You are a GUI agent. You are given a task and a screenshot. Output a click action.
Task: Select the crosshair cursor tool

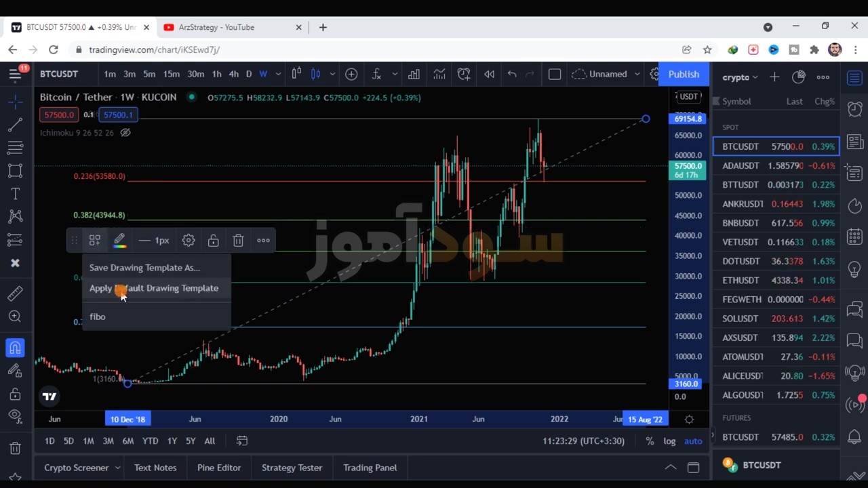pos(15,102)
